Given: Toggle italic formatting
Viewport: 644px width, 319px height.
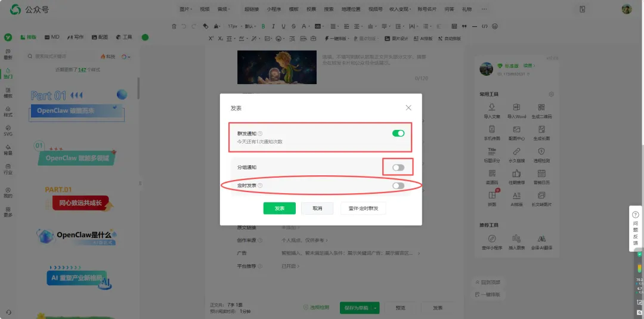Looking at the screenshot, I should pyautogui.click(x=274, y=26).
